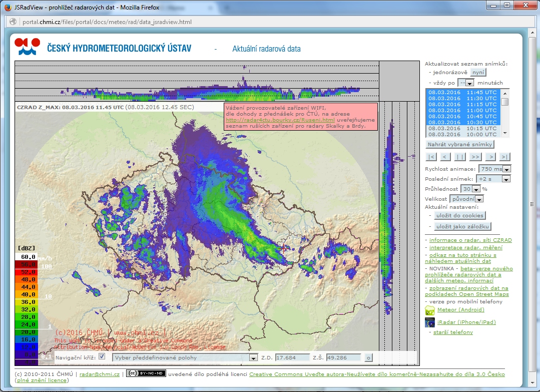Click the uložit do cookies button
The height and width of the screenshot is (392, 540).
(x=459, y=215)
